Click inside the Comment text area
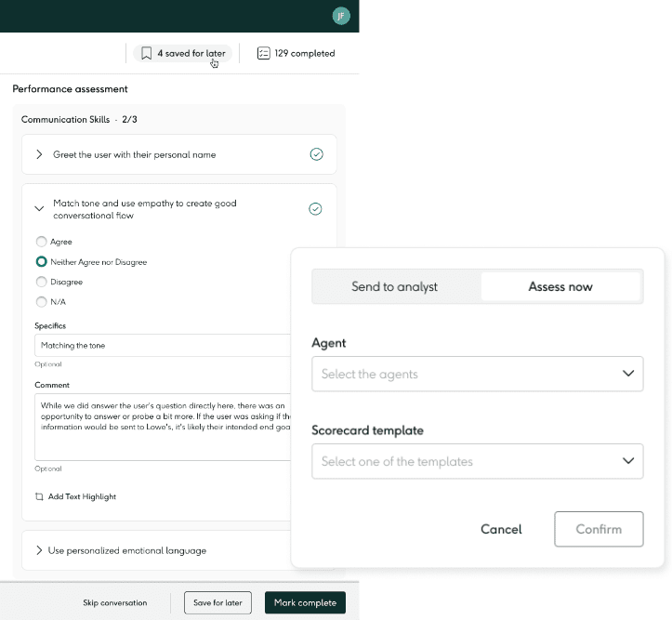 (163, 426)
